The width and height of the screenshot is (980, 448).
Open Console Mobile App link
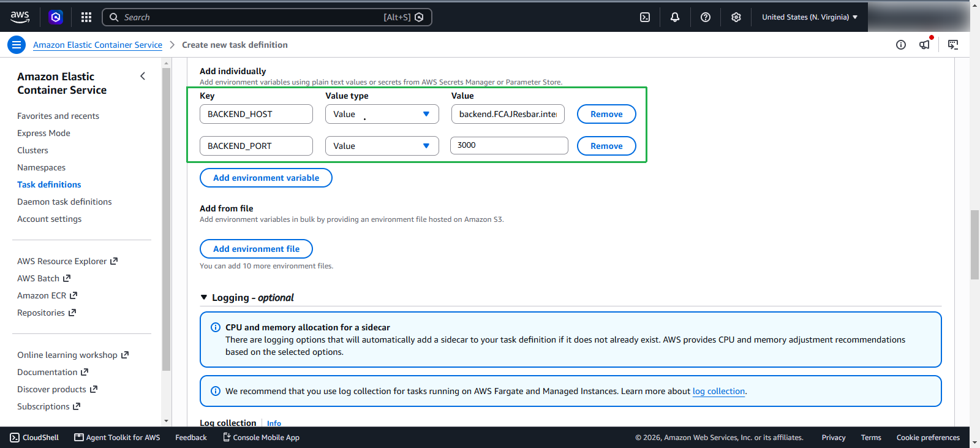point(261,438)
